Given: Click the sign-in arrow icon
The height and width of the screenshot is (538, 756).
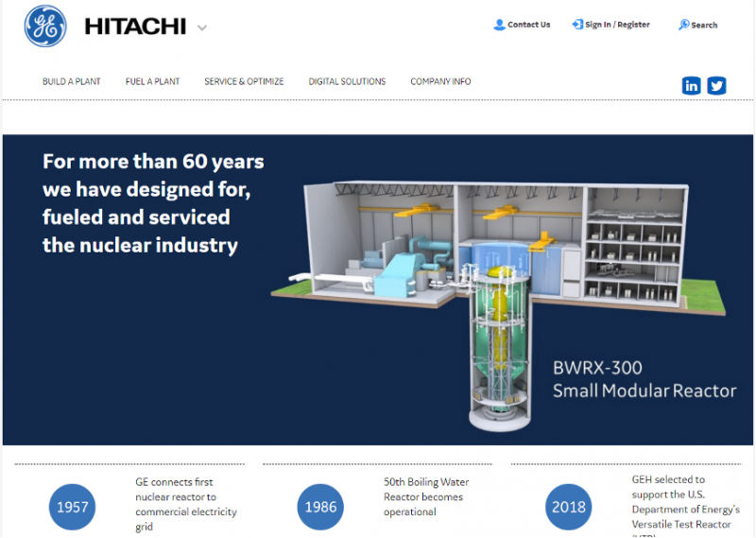Looking at the screenshot, I should (577, 25).
